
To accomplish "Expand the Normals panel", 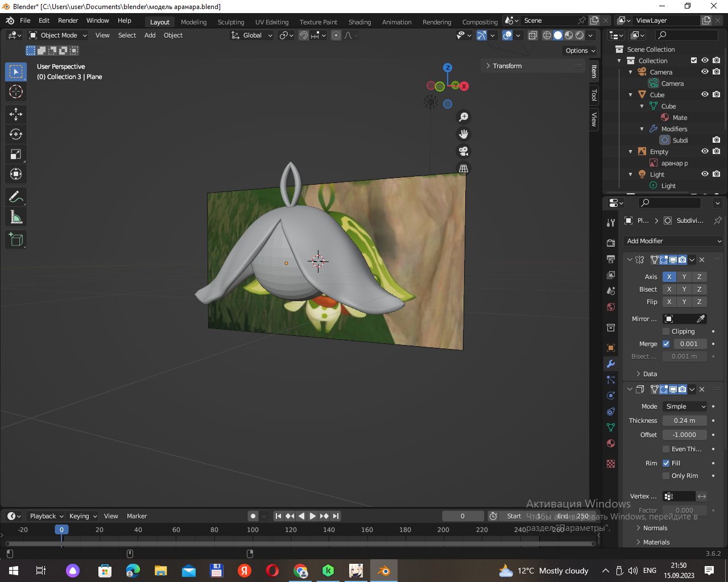I will point(655,528).
